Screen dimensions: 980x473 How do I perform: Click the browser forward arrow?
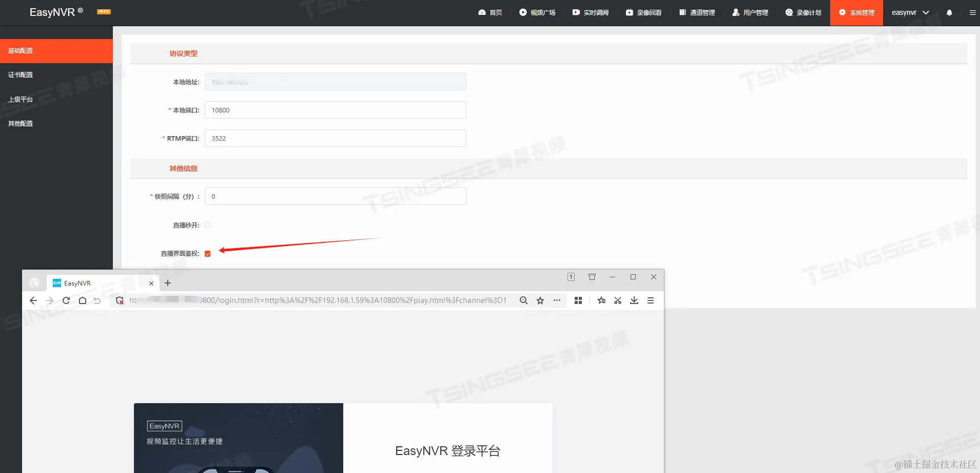click(50, 300)
